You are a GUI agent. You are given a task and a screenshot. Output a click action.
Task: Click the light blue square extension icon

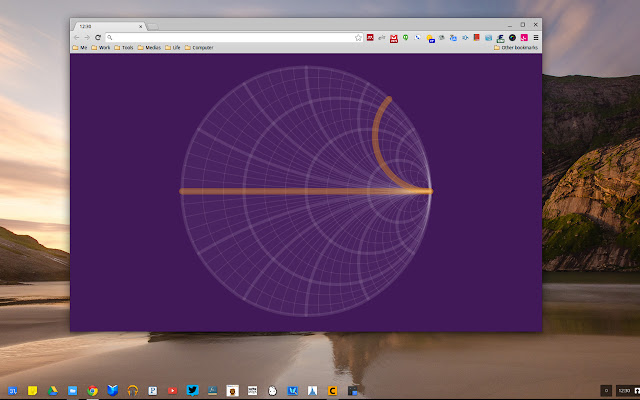pyautogui.click(x=489, y=38)
